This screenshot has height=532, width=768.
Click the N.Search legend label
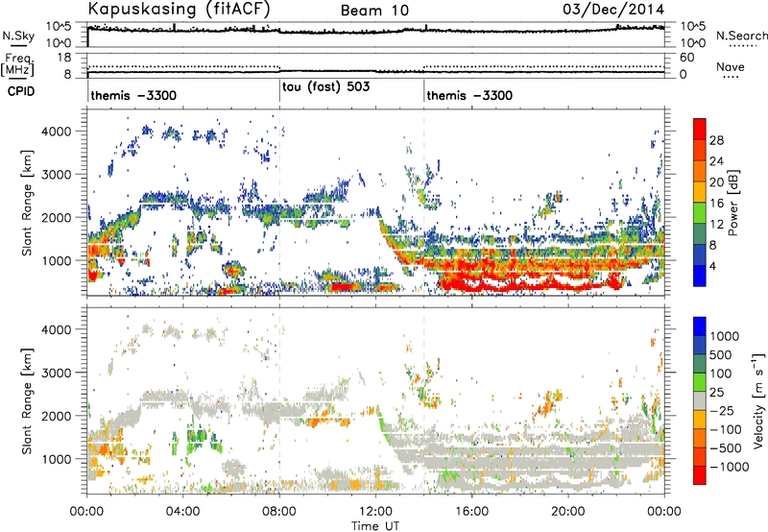[741, 36]
